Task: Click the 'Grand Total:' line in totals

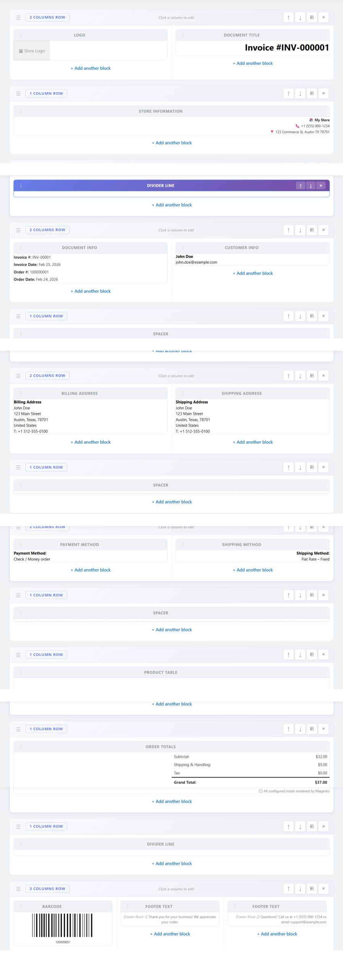Action: point(250,782)
